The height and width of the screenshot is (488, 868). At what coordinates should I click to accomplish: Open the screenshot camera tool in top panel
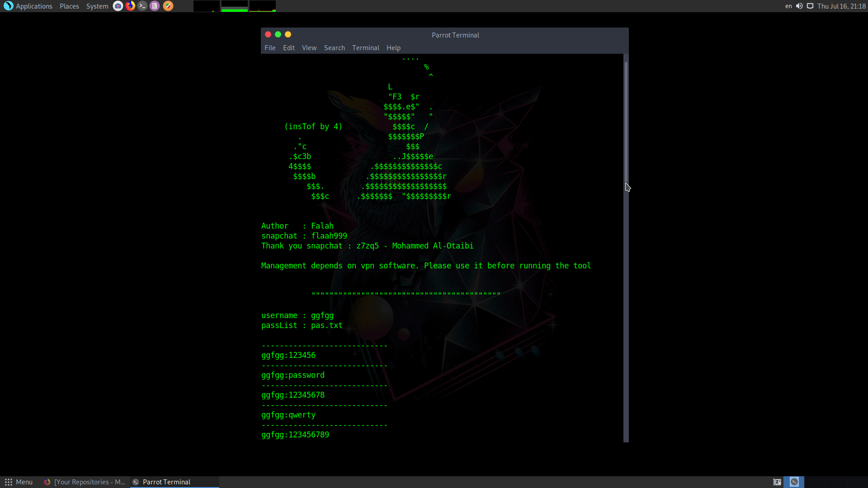[x=118, y=6]
